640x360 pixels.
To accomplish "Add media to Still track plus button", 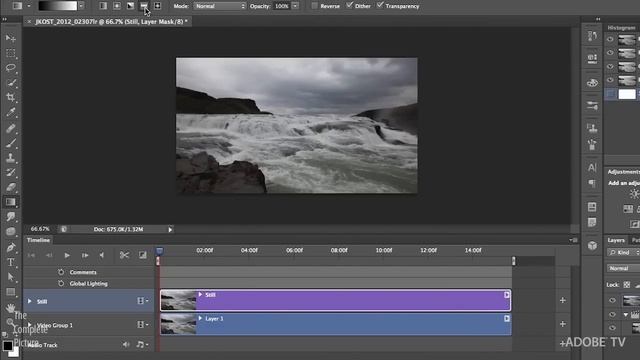I will point(562,300).
